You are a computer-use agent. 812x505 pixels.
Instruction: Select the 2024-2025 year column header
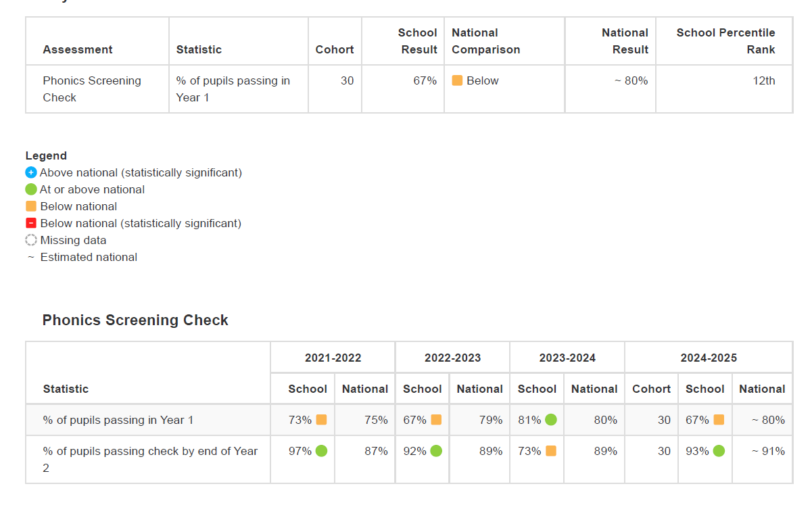(x=709, y=358)
